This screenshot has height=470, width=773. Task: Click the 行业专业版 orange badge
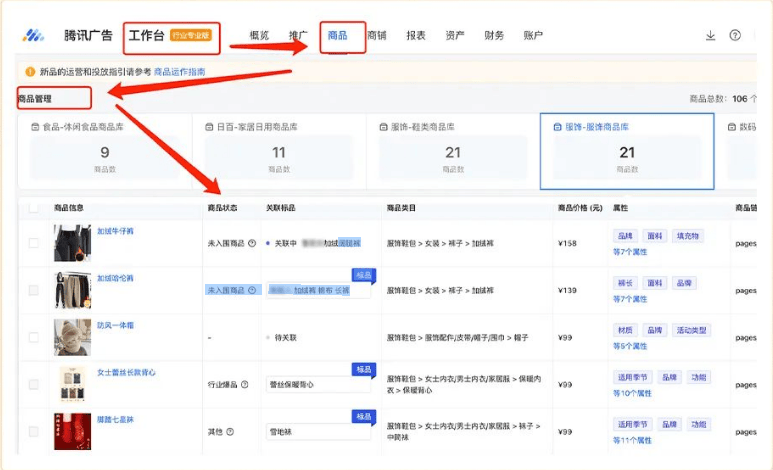point(191,35)
